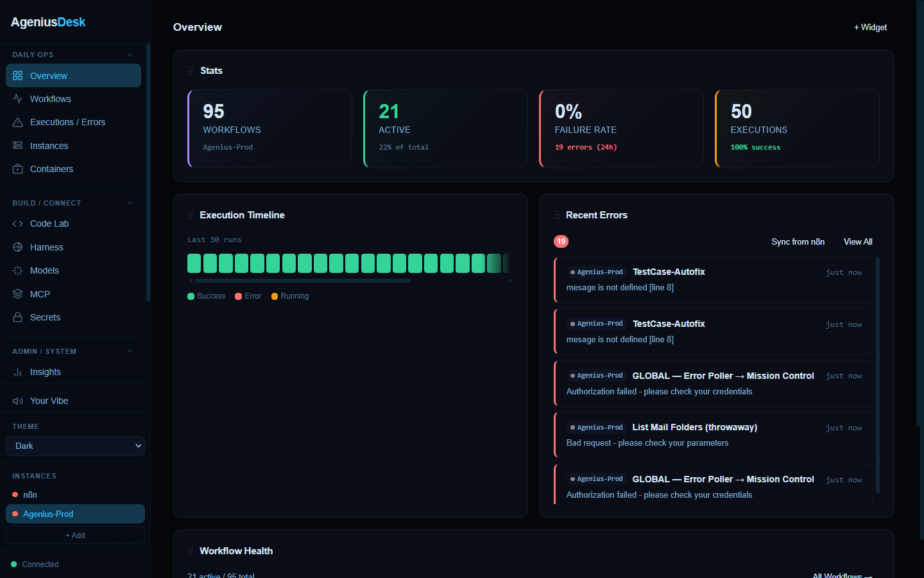
Task: Click the Instances server icon
Action: click(17, 146)
